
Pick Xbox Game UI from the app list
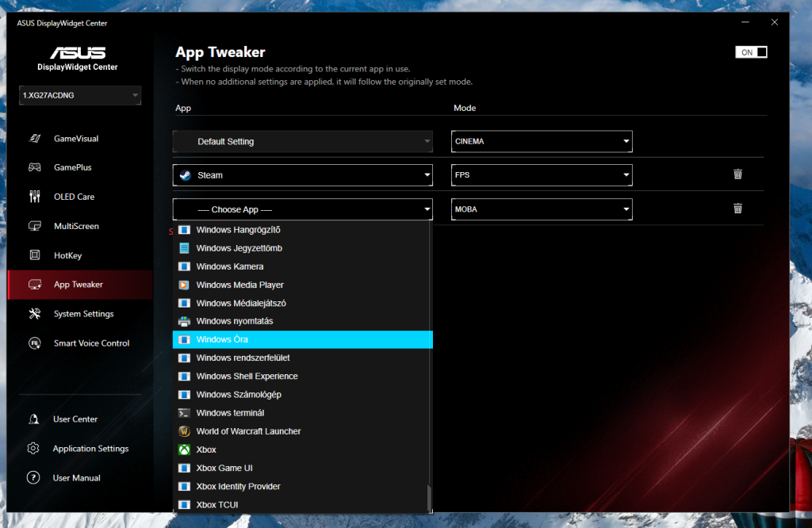coord(224,468)
